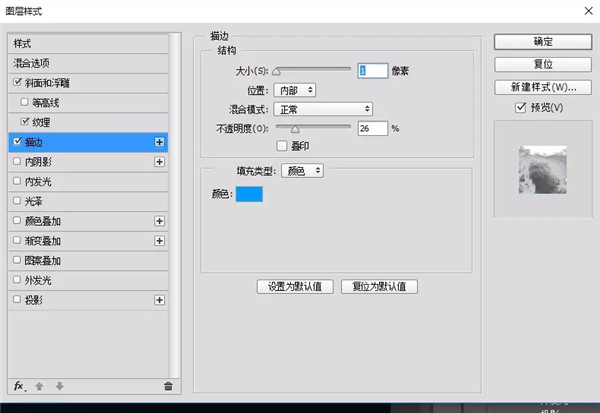600x413 pixels.
Task: Enable the 渐变叠加 checkbox
Action: [x=17, y=240]
